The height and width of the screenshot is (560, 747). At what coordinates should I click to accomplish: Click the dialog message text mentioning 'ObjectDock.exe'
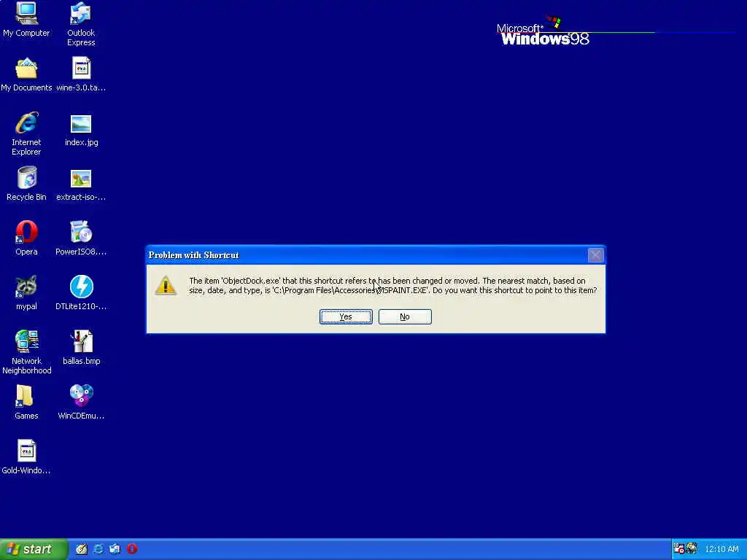click(392, 285)
